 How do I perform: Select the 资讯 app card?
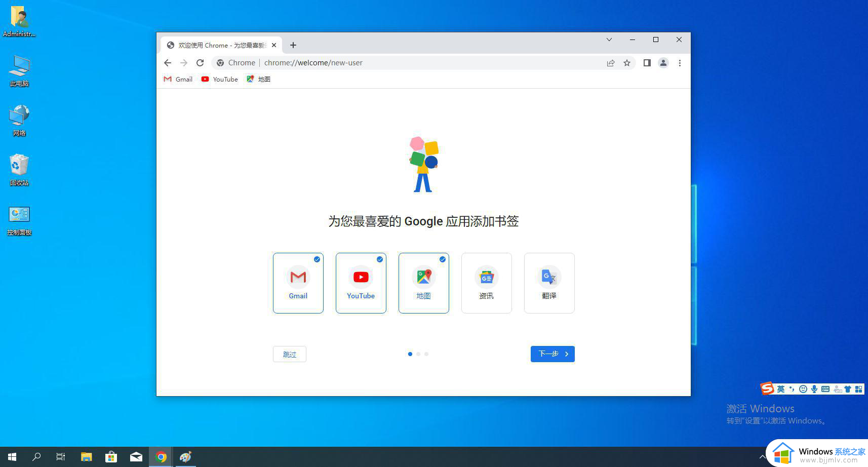click(487, 283)
